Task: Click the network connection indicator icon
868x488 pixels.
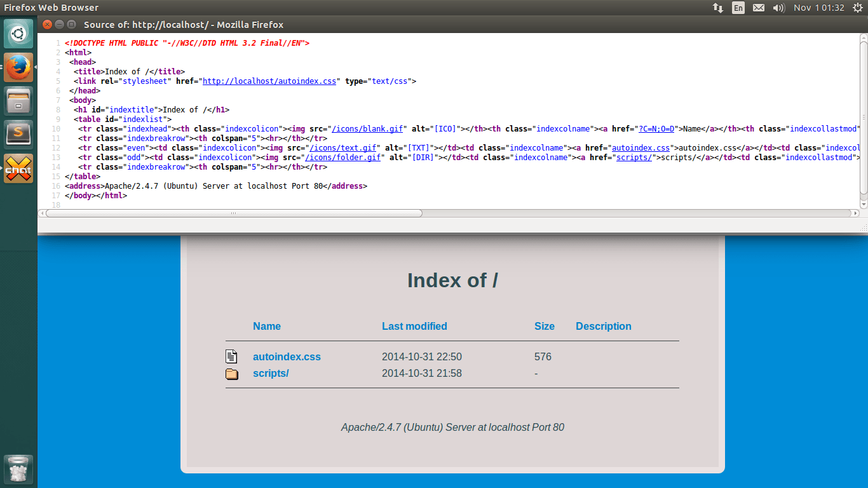Action: coord(718,8)
